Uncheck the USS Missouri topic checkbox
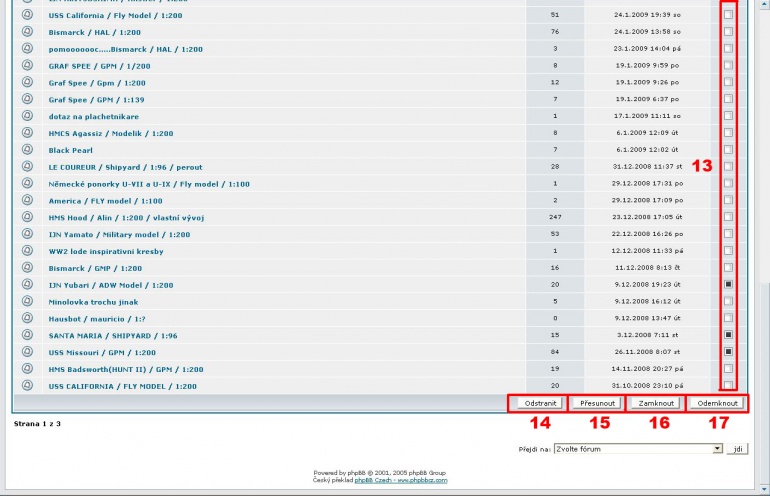Image resolution: width=770 pixels, height=496 pixels. coord(728,352)
